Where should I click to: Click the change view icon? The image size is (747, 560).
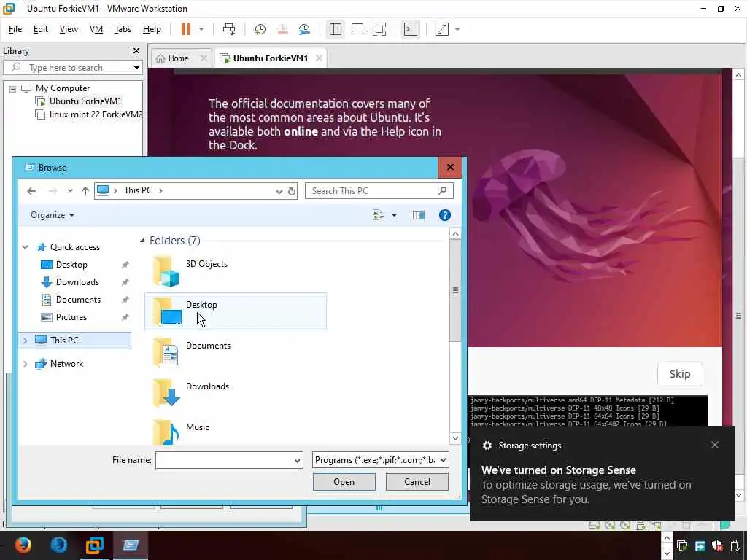(x=379, y=215)
